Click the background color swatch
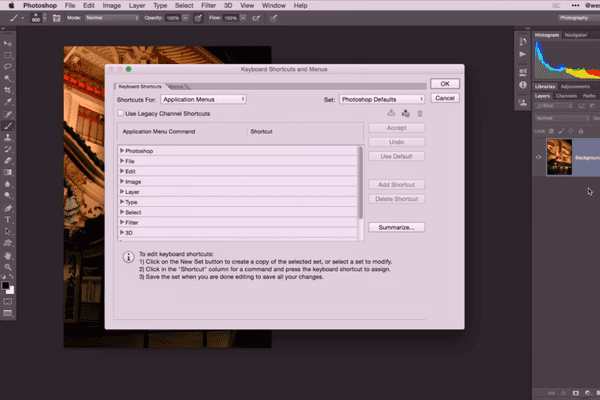Viewport: 600px width, 400px height. pos(11,291)
